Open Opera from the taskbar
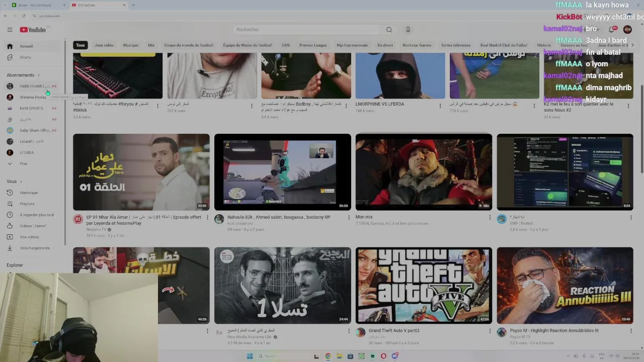644x362 pixels. [x=383, y=356]
